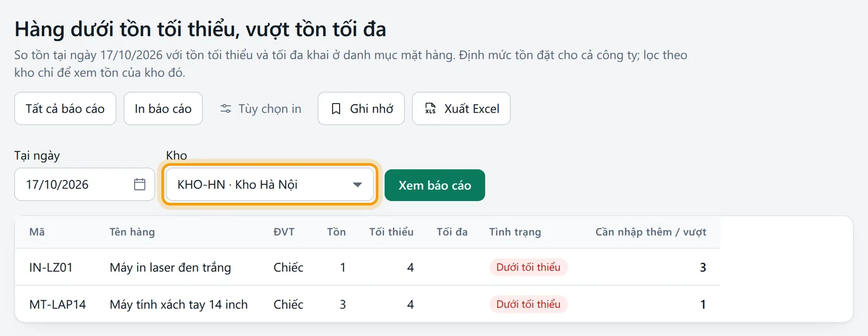The width and height of the screenshot is (868, 336).
Task: Click Máy in laser đen trắng name
Action: [170, 267]
